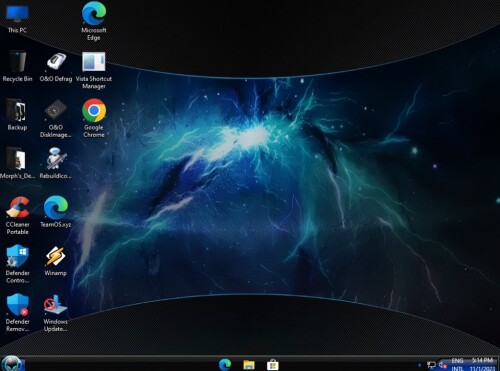Image resolution: width=500 pixels, height=371 pixels.
Task: Click the muted volume tray icon
Action: point(443,365)
